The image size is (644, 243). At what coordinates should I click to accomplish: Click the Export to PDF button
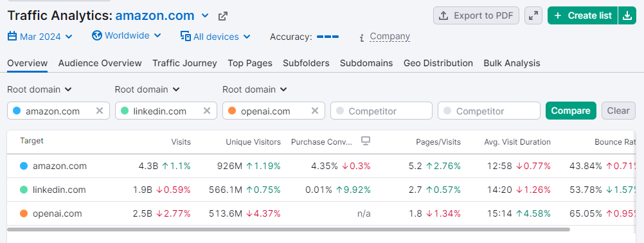pos(476,15)
